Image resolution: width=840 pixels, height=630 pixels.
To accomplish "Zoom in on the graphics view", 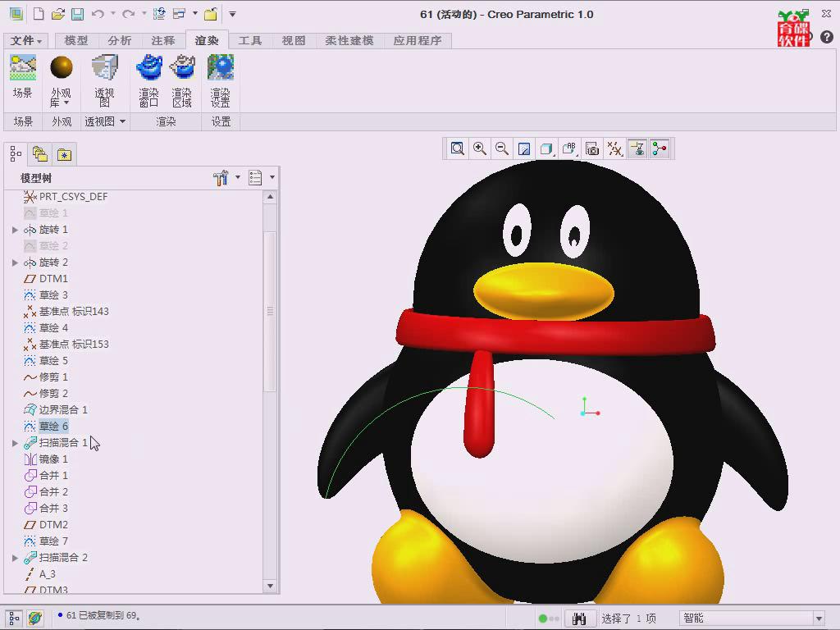I will point(479,148).
